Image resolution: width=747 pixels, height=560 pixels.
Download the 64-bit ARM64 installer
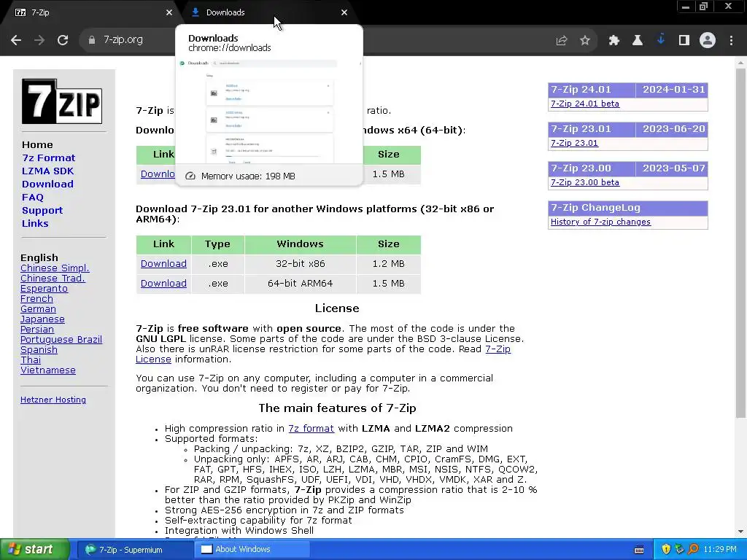pyautogui.click(x=163, y=284)
